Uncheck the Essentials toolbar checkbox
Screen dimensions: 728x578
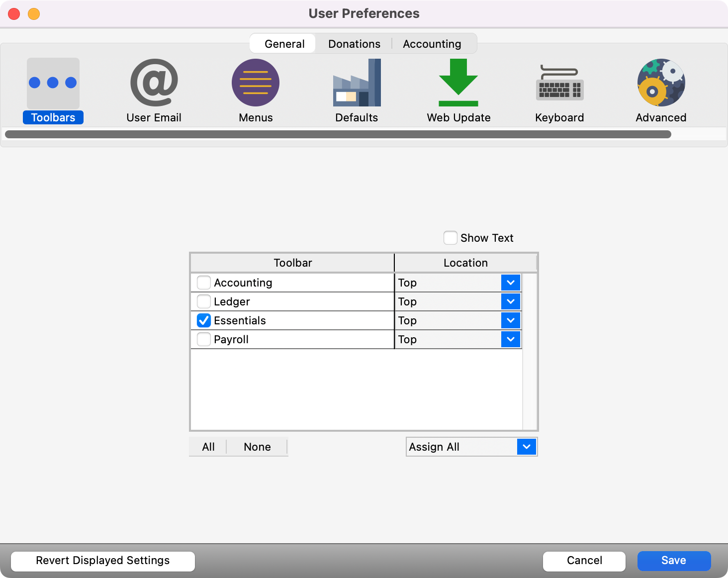[204, 320]
